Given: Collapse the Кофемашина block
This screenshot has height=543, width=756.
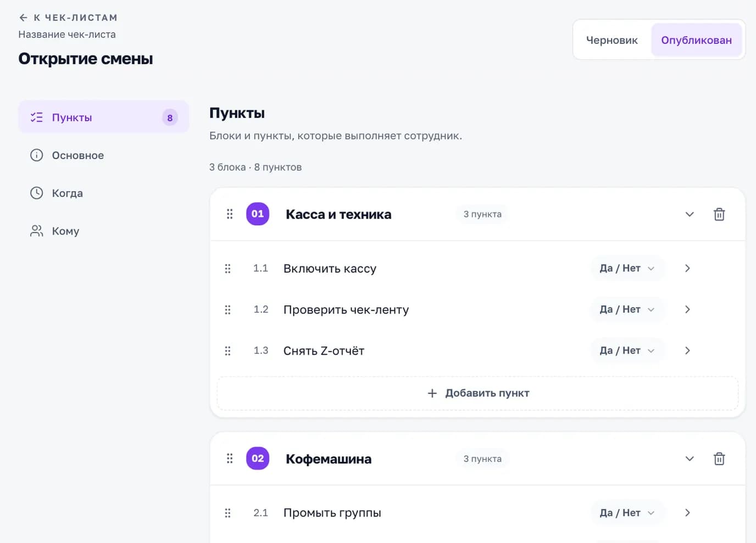Looking at the screenshot, I should tap(690, 458).
